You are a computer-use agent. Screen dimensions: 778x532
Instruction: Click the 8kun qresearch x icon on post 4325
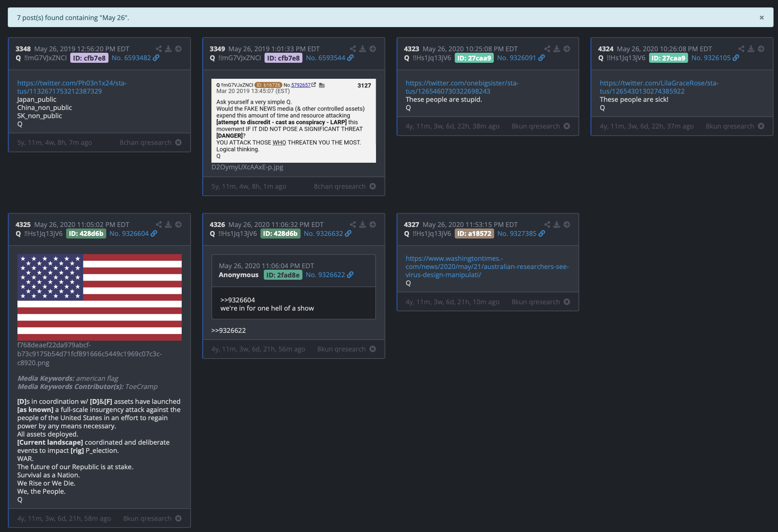178,519
